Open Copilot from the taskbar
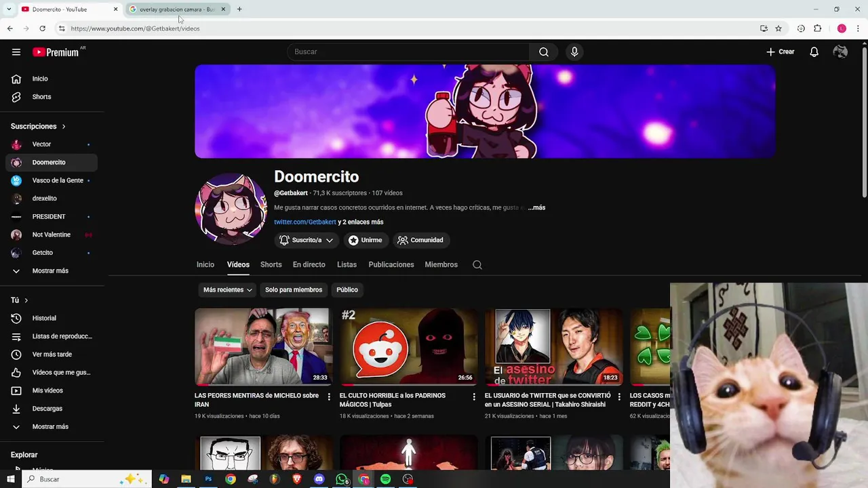868x488 pixels. coord(163,479)
